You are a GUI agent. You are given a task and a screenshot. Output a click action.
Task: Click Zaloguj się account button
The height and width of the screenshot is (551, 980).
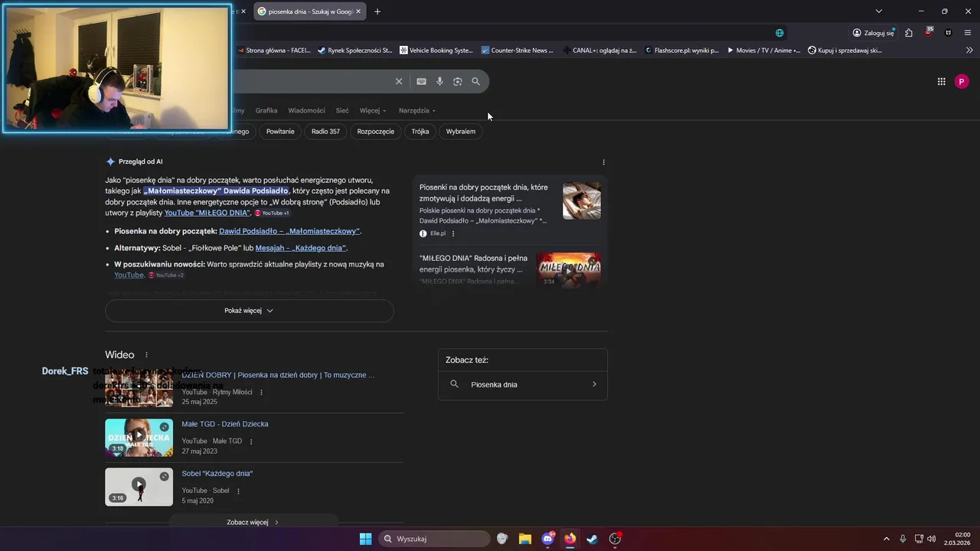tap(874, 33)
